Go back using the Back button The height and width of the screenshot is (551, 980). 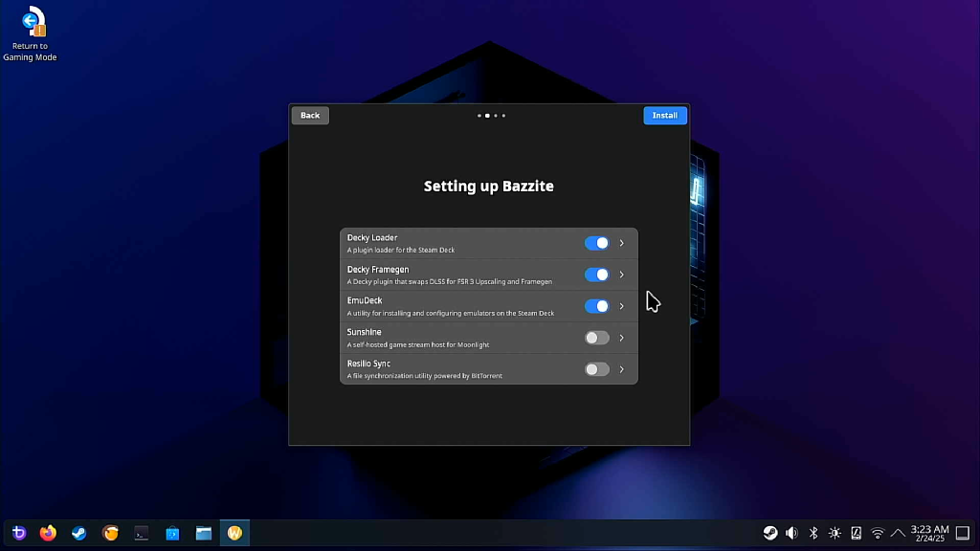(309, 115)
